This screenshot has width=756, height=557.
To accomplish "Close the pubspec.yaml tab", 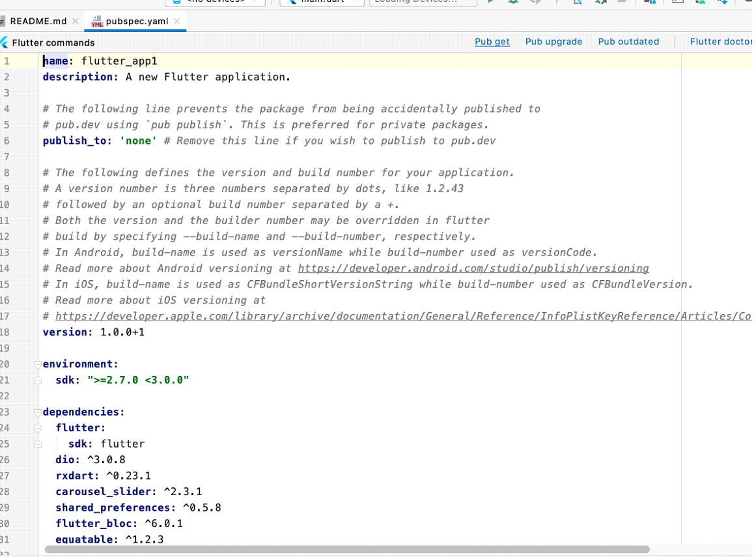I will (x=177, y=21).
